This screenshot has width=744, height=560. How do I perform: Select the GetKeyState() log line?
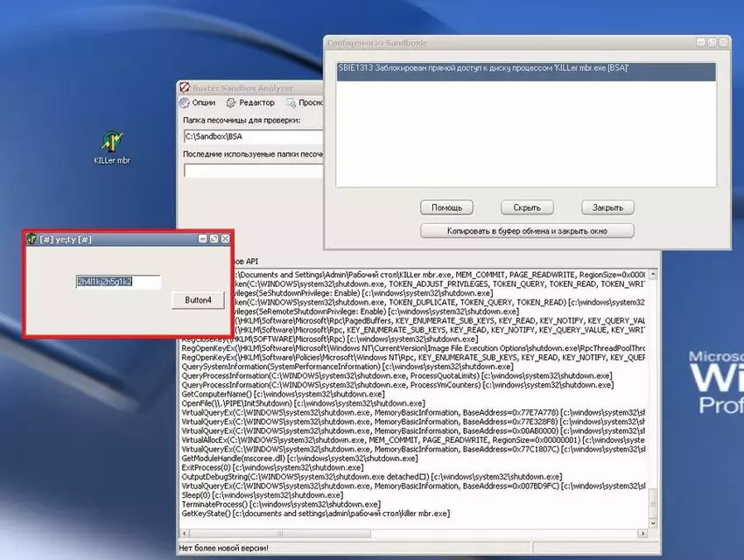315,514
